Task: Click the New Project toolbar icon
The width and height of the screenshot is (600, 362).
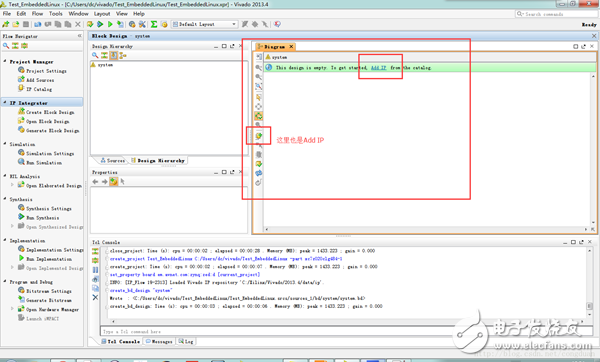Action: 5,24
